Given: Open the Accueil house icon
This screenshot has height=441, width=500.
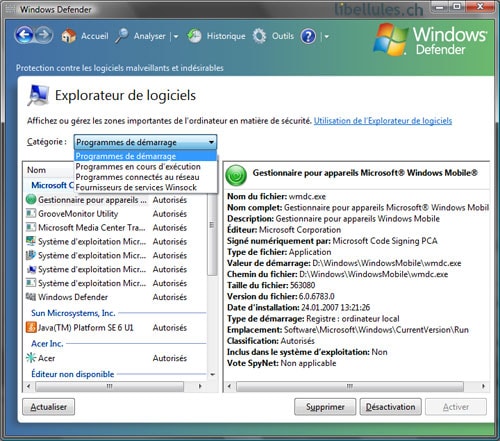Looking at the screenshot, I should pyautogui.click(x=69, y=36).
